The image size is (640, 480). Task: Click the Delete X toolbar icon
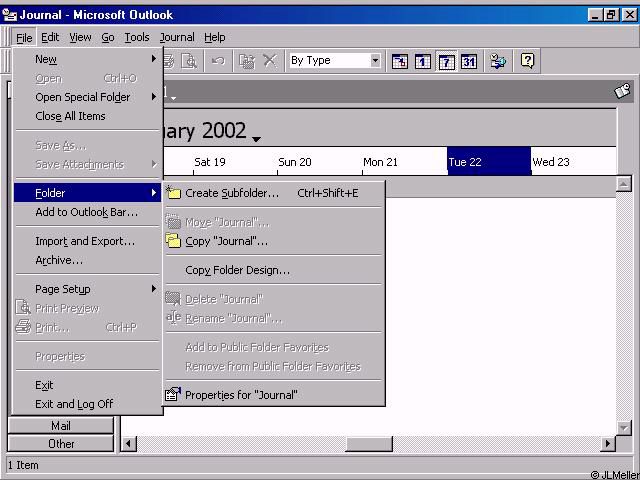click(x=269, y=61)
